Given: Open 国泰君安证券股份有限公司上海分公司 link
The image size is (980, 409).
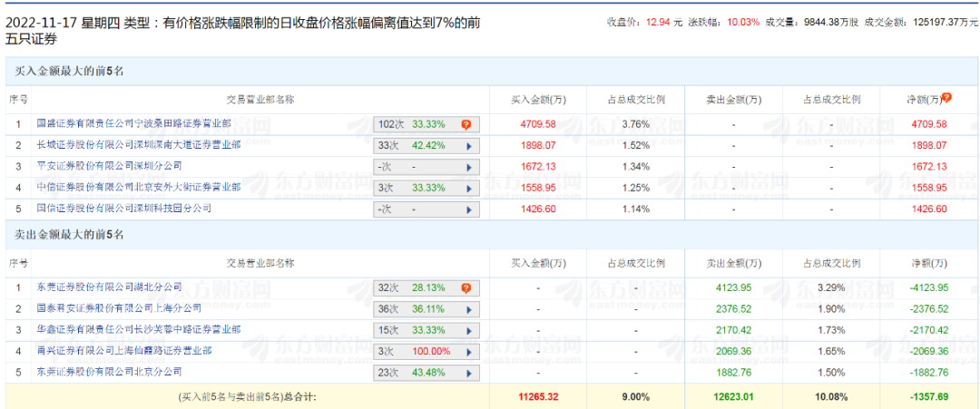Looking at the screenshot, I should click(119, 307).
